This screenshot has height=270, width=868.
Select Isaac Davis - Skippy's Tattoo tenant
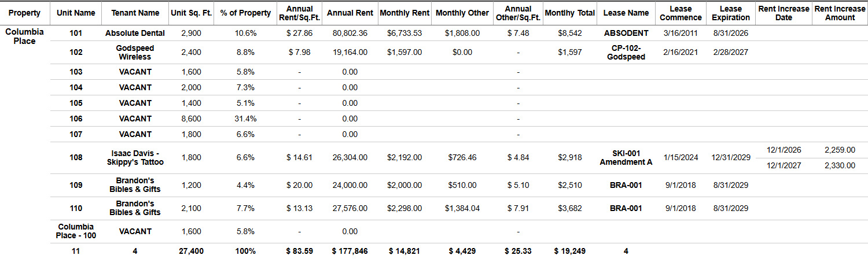135,157
